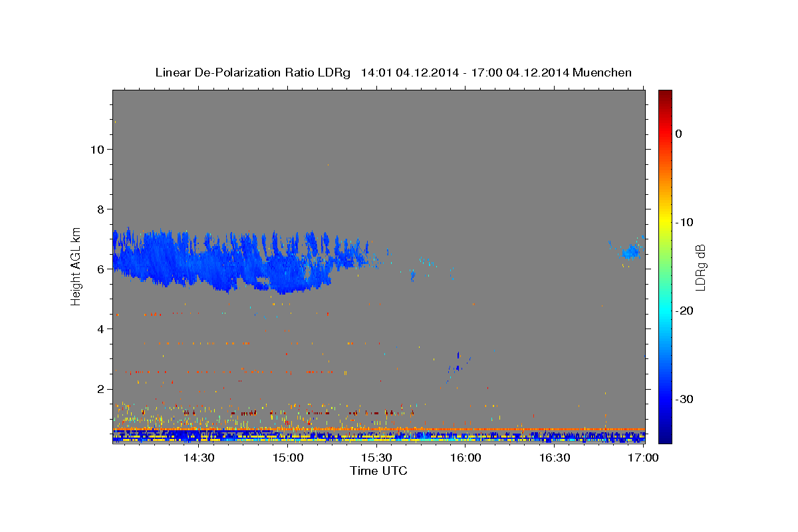This screenshot has height=532, width=798.
Task: Click the height label '6'
Action: [x=99, y=269]
